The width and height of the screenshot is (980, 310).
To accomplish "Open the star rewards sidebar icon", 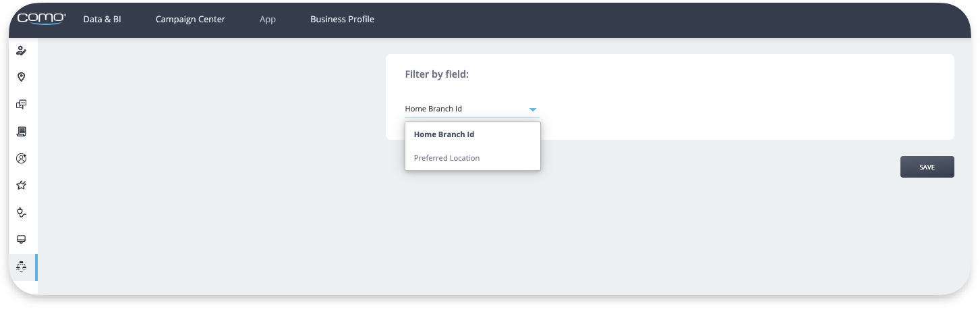I will [x=21, y=186].
